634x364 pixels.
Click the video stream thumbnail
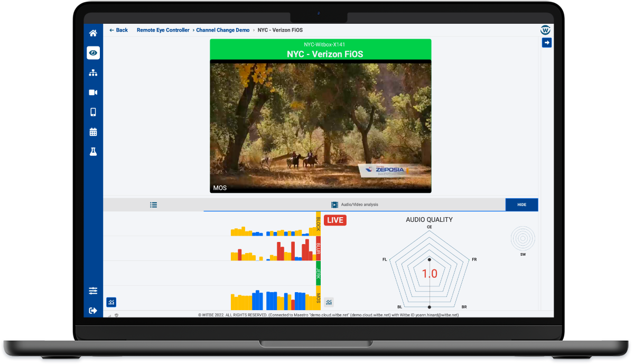pyautogui.click(x=321, y=126)
